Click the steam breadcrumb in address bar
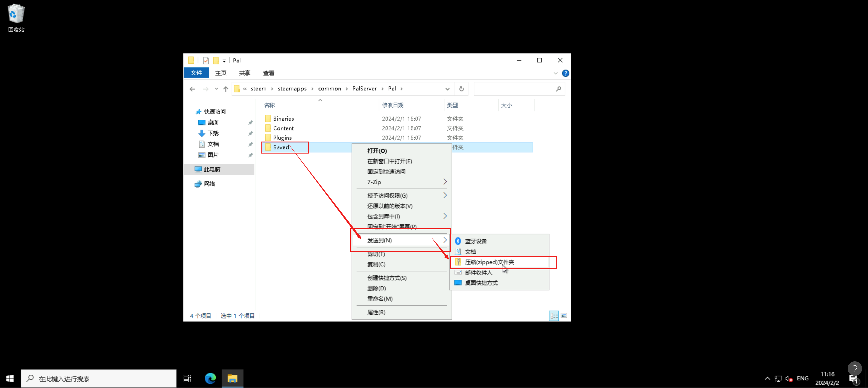Screen dimensions: 868x388 click(x=258, y=89)
